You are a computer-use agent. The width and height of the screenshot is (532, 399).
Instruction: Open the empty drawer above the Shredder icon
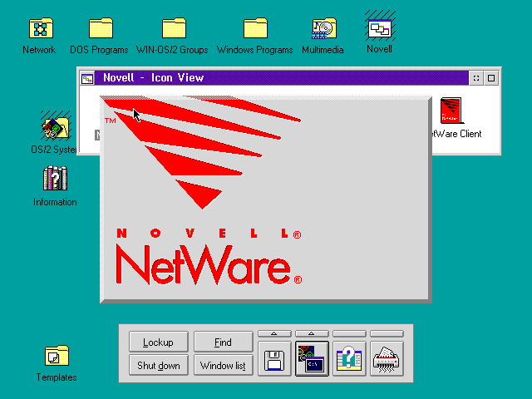[x=387, y=334]
